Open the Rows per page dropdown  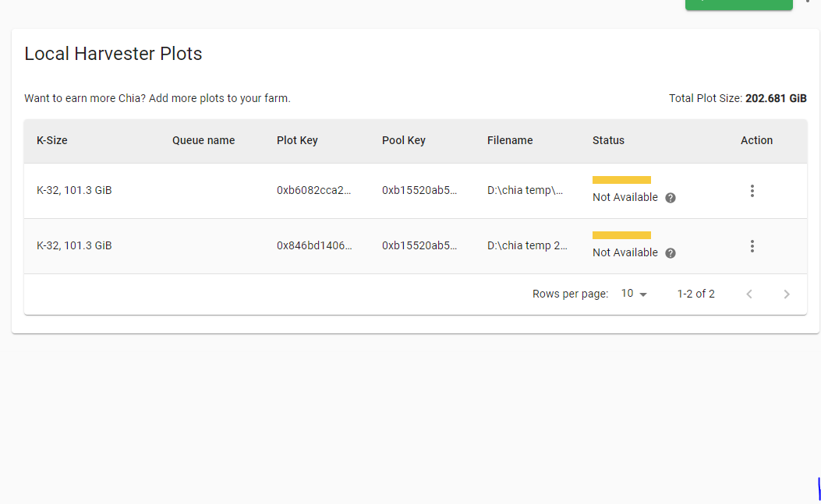pos(634,294)
